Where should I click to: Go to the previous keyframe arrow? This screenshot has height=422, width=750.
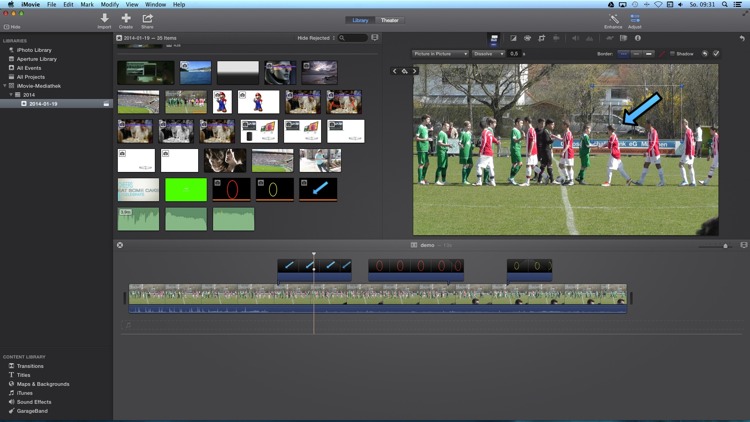pyautogui.click(x=395, y=71)
